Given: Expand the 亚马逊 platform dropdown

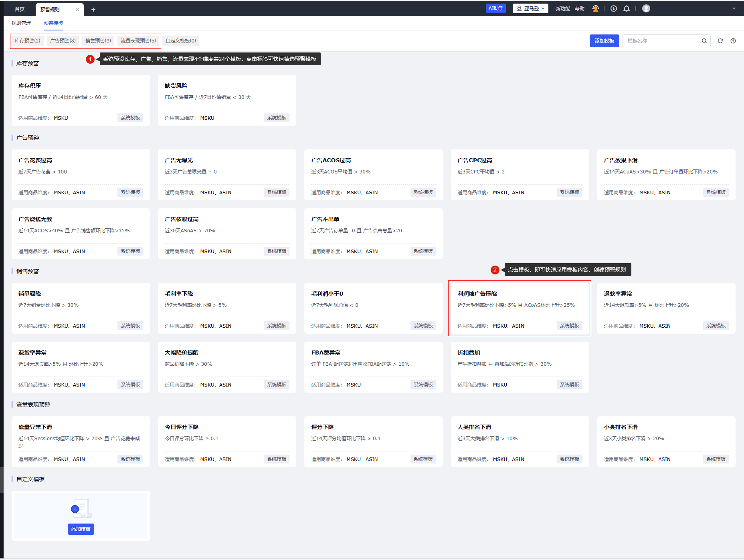Looking at the screenshot, I should pos(530,8).
